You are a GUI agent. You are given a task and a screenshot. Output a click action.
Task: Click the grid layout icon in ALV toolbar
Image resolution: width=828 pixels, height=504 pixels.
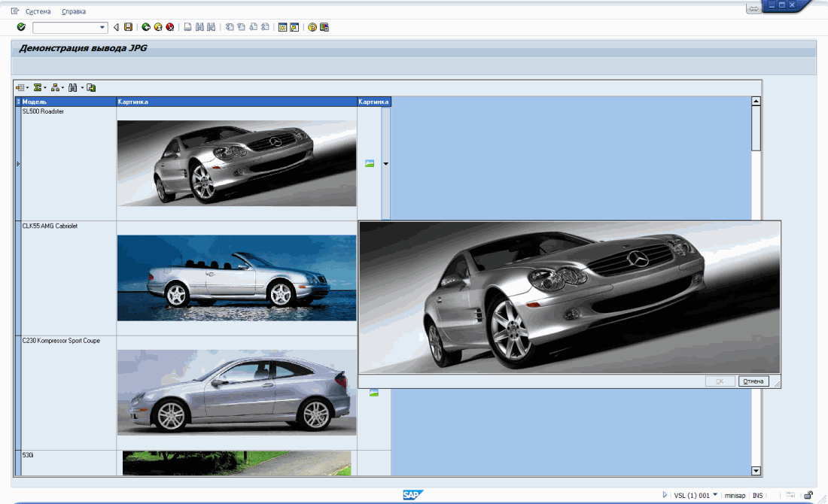point(20,87)
